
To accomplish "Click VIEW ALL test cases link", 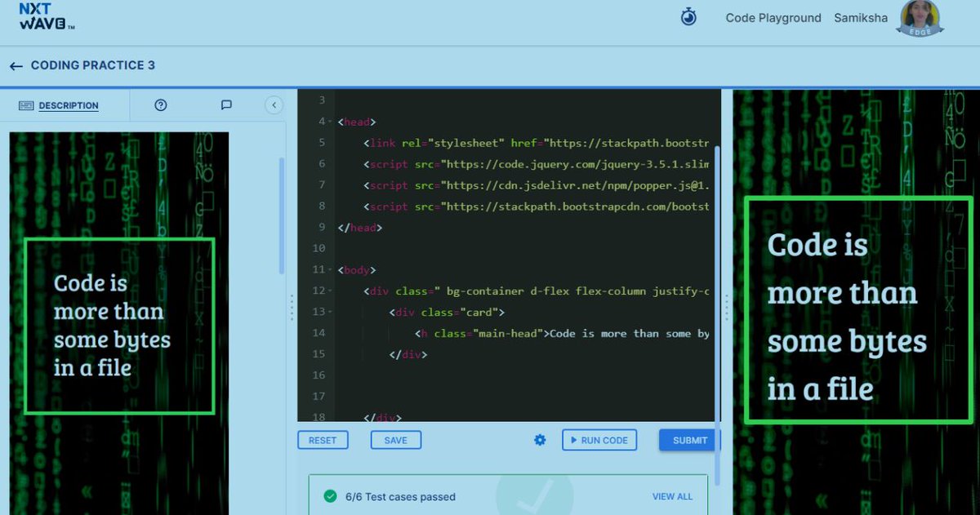I will tap(672, 496).
